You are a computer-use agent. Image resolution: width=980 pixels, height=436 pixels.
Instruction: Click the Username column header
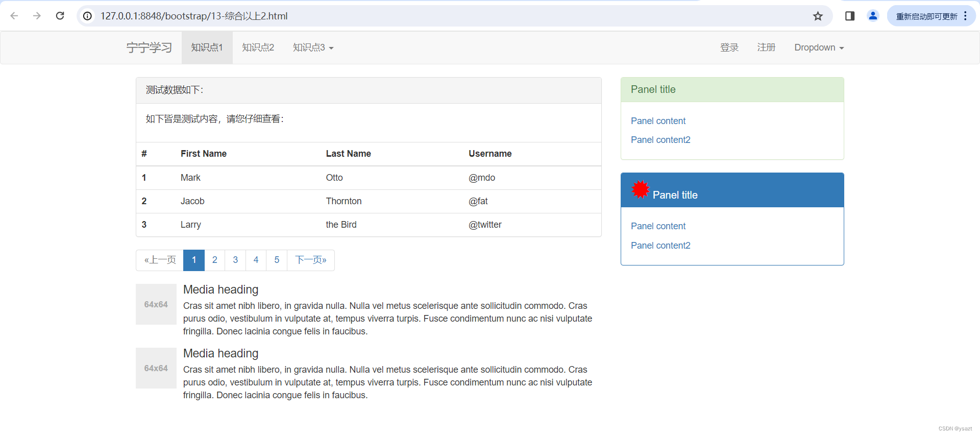click(490, 154)
